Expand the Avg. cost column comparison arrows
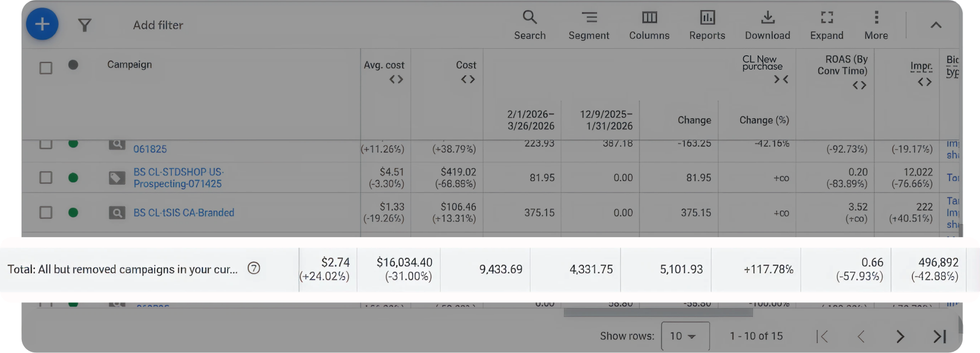 (396, 79)
